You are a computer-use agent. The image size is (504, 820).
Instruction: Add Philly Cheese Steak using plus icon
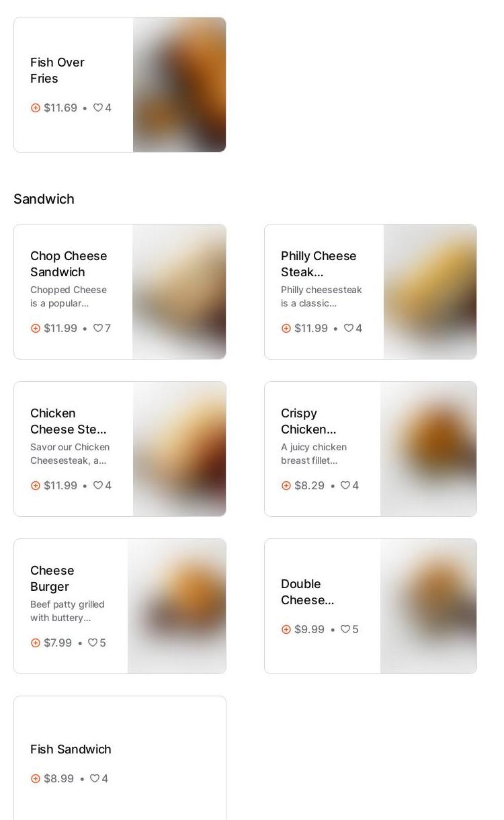tap(286, 328)
